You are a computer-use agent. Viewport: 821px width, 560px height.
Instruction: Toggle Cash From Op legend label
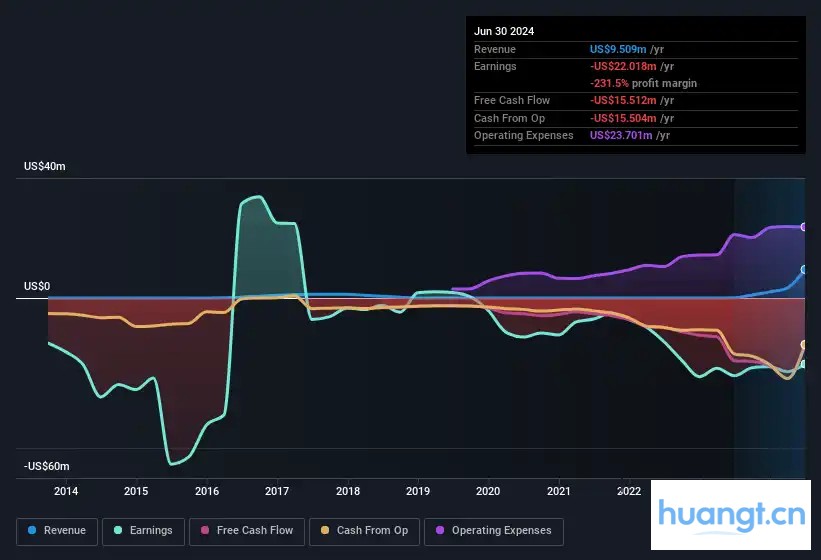pyautogui.click(x=372, y=531)
